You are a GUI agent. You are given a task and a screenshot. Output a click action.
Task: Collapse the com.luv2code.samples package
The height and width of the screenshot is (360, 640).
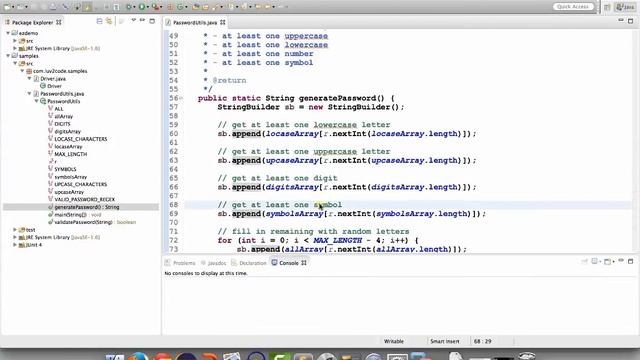click(x=22, y=71)
